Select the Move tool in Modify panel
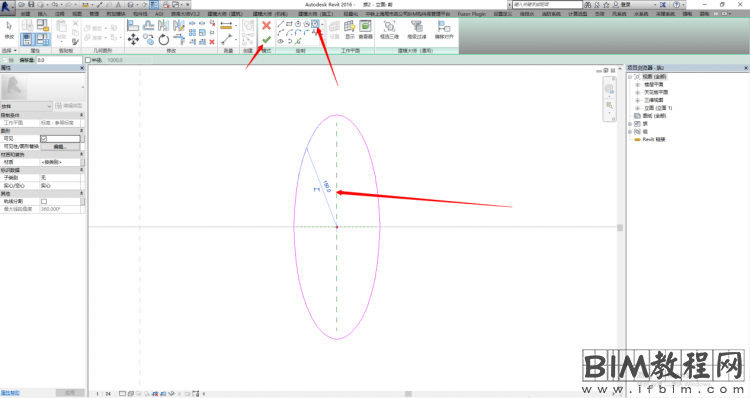The image size is (750, 398). (x=133, y=40)
